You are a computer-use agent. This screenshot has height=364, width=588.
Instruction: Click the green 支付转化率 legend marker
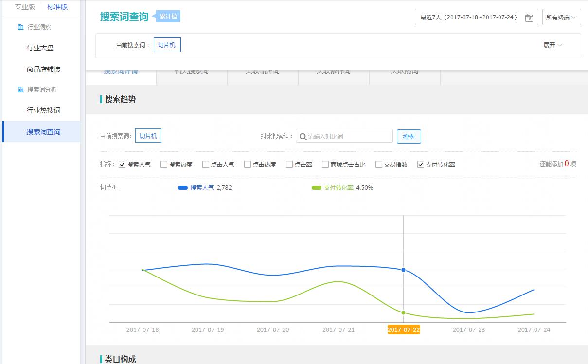coord(316,188)
